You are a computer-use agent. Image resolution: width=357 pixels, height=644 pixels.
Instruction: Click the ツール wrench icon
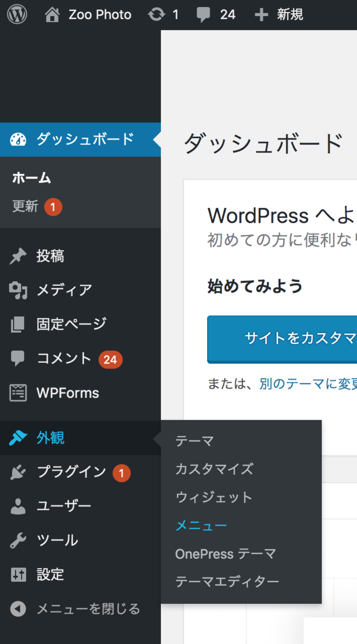click(x=18, y=540)
